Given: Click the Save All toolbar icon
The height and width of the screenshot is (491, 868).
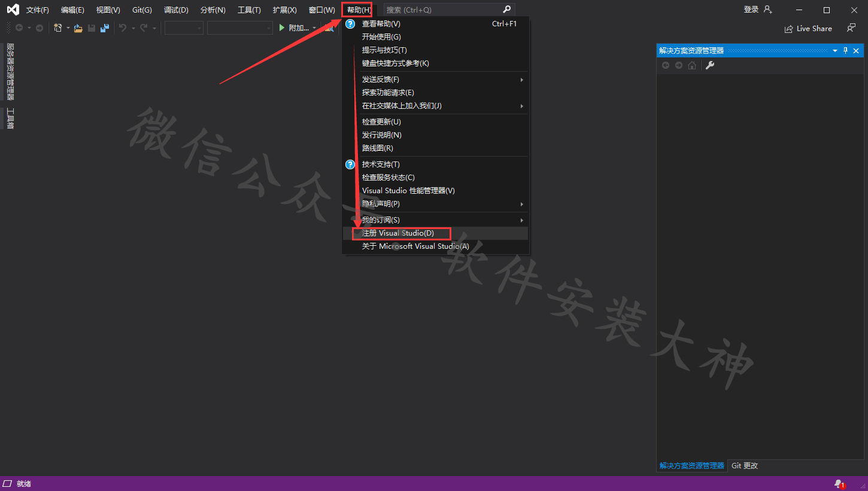Looking at the screenshot, I should [x=105, y=28].
